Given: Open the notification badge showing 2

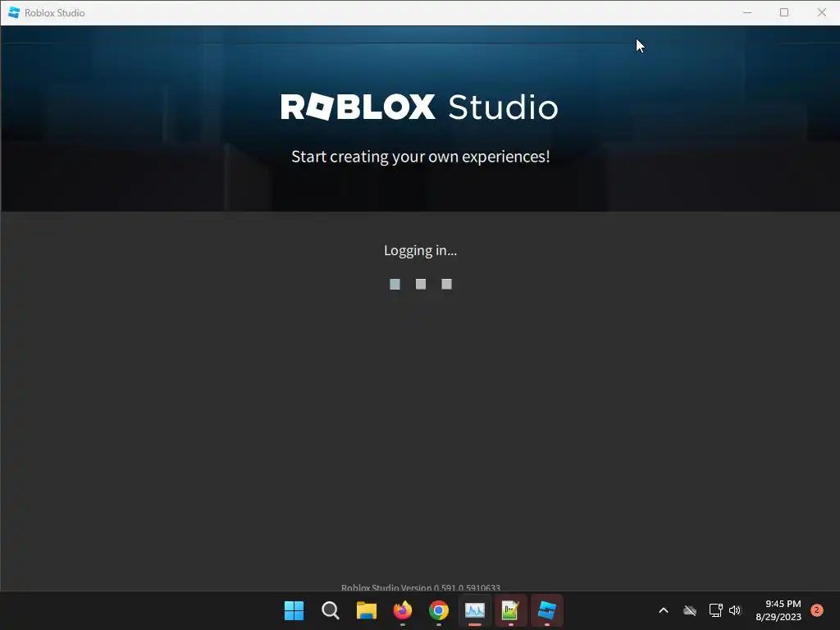Looking at the screenshot, I should point(817,609).
